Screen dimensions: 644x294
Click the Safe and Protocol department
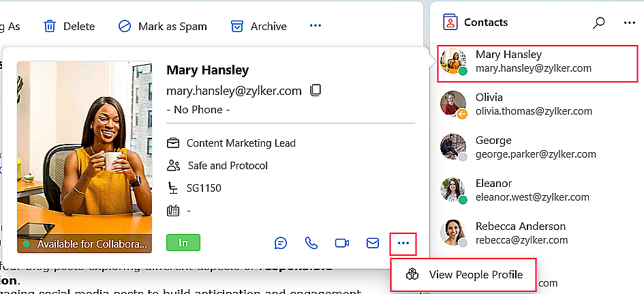coord(228,166)
